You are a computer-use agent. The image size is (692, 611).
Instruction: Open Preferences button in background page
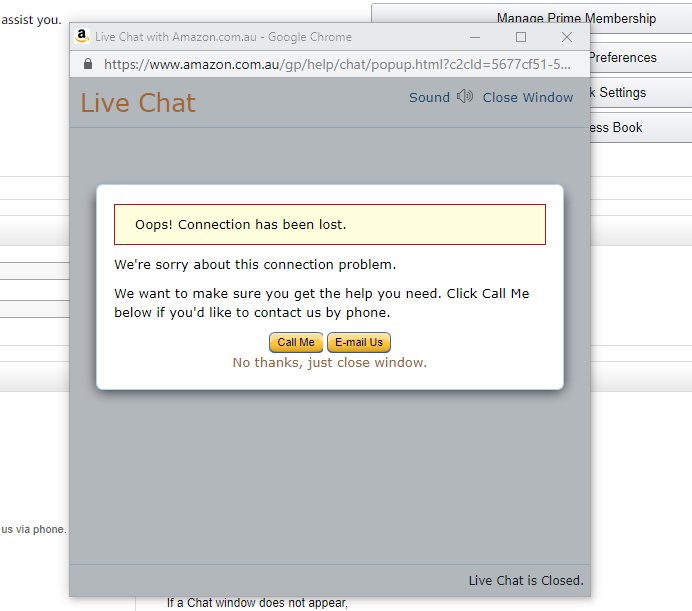click(x=641, y=58)
